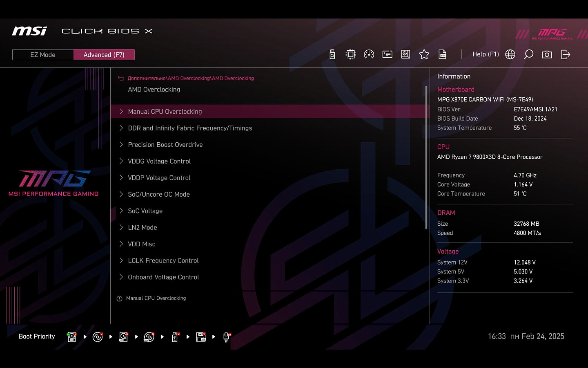Expand LN2 Mode chevron
This screenshot has width=588, height=368.
pos(121,227)
